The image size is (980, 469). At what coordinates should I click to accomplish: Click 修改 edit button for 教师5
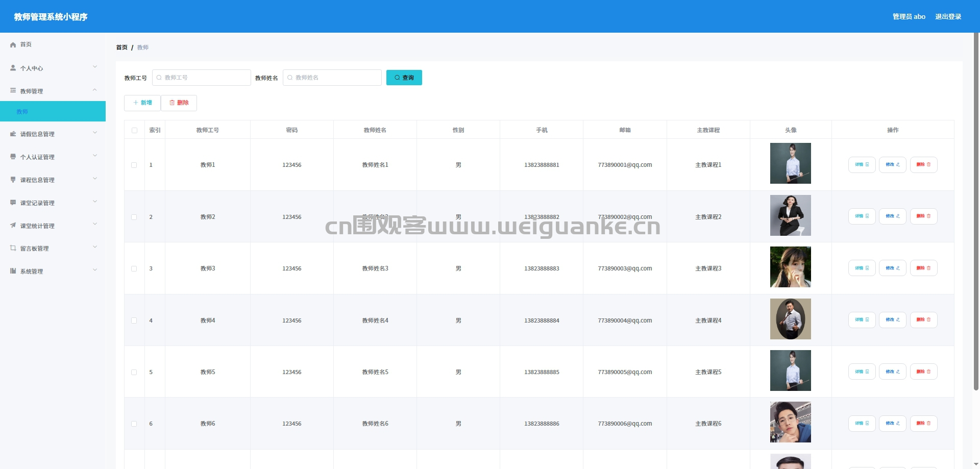pos(892,372)
